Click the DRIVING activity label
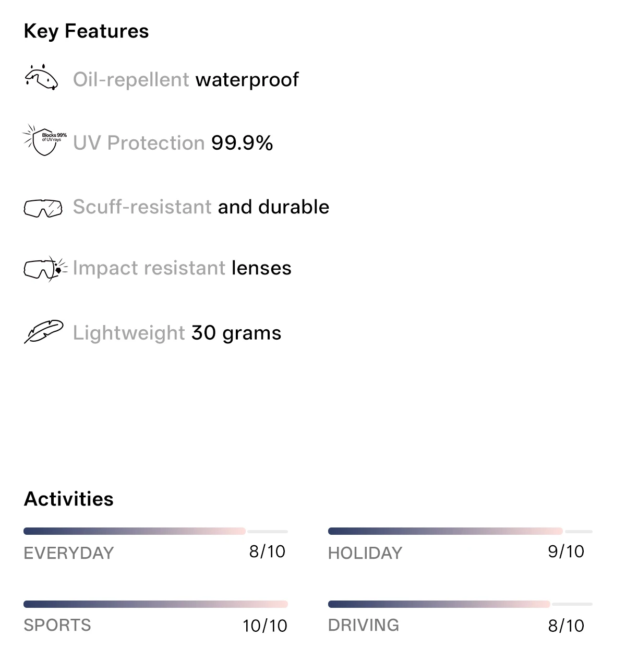Image resolution: width=626 pixels, height=672 pixels. coord(364,625)
